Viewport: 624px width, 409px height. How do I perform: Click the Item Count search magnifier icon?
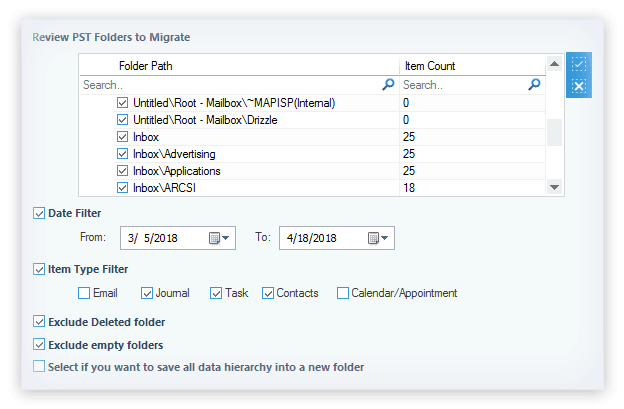535,86
